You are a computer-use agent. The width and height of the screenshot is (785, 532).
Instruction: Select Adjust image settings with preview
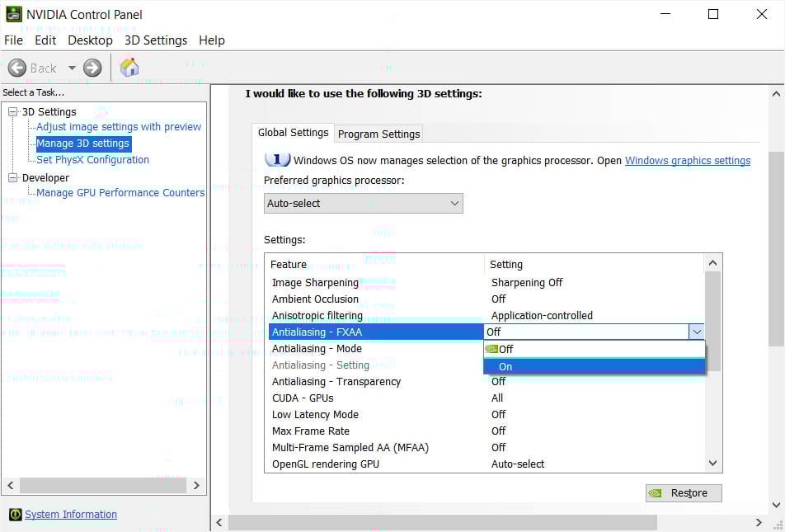coord(119,126)
